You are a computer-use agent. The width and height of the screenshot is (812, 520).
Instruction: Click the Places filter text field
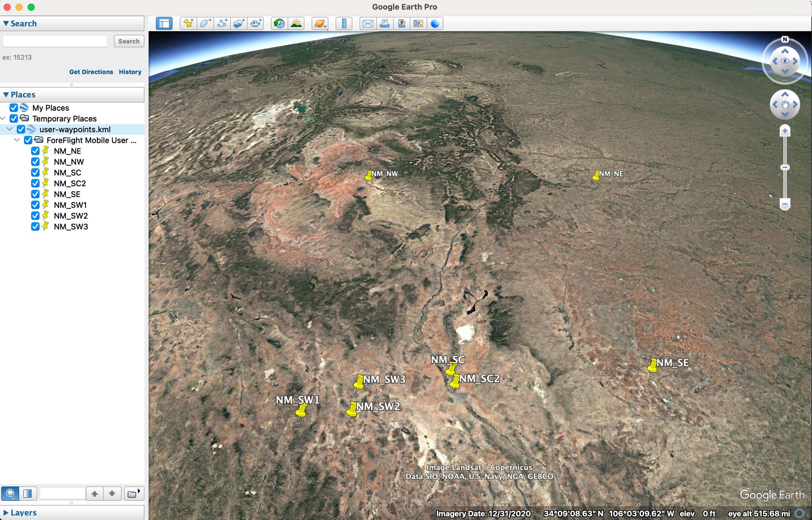click(62, 494)
